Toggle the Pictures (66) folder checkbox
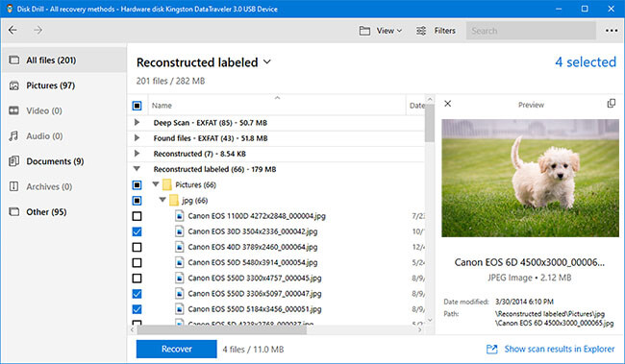 coord(137,184)
